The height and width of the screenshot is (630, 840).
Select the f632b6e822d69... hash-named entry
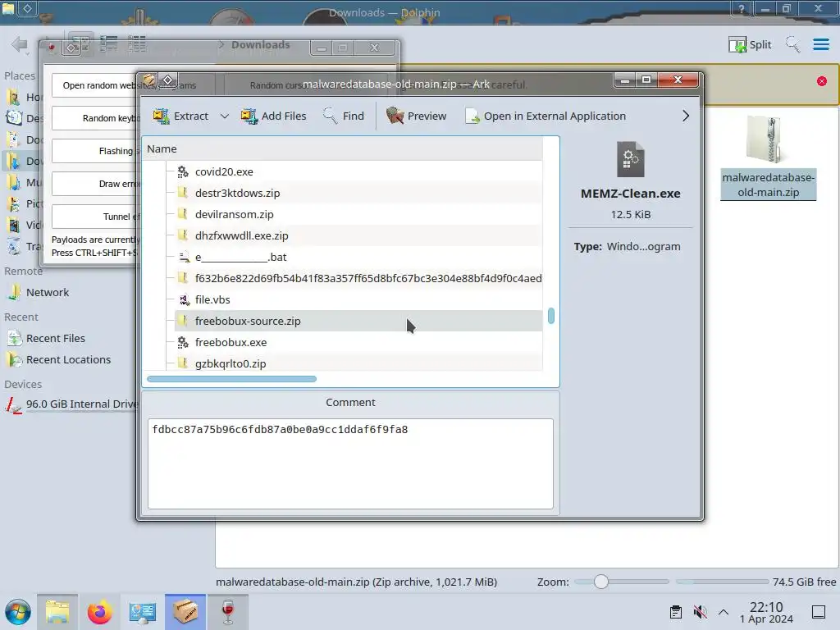click(358, 278)
